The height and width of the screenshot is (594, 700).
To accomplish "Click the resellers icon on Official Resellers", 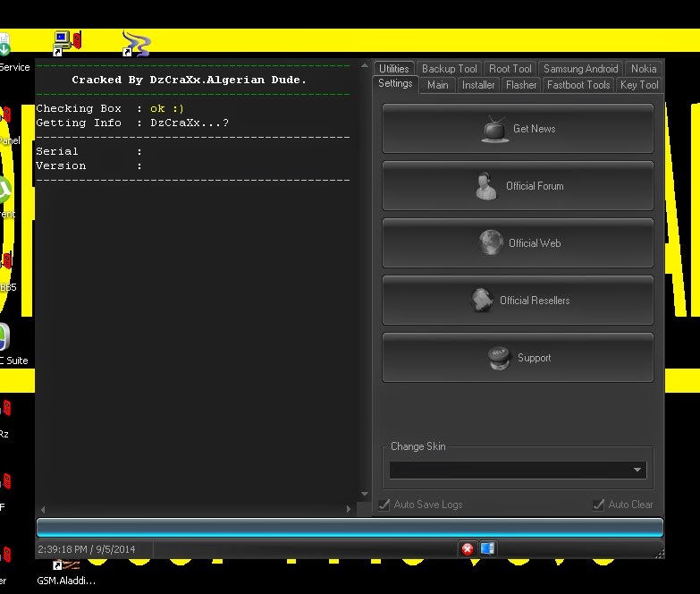I will 482,300.
